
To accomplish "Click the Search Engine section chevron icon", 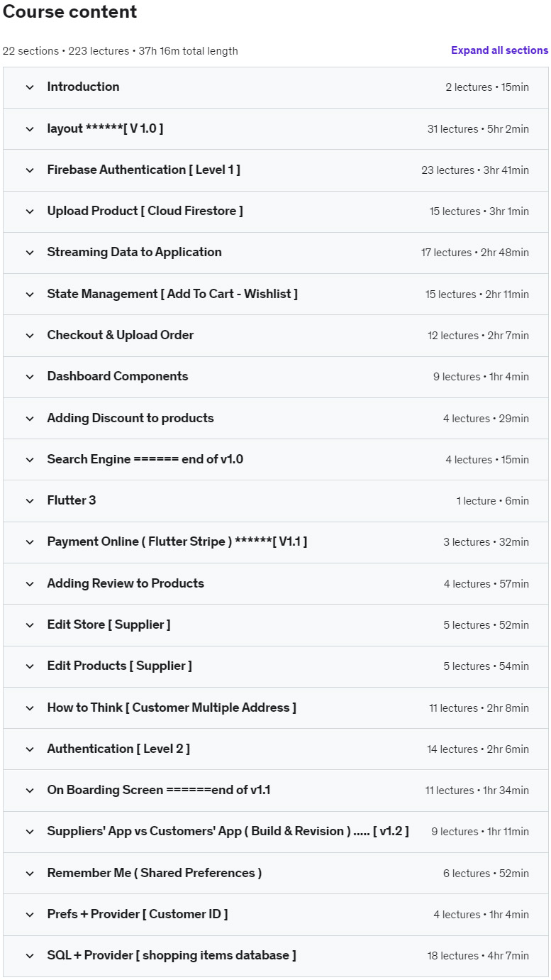I will point(30,460).
